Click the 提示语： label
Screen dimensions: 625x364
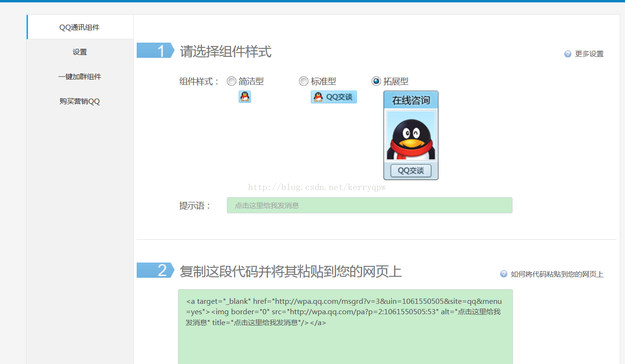195,206
